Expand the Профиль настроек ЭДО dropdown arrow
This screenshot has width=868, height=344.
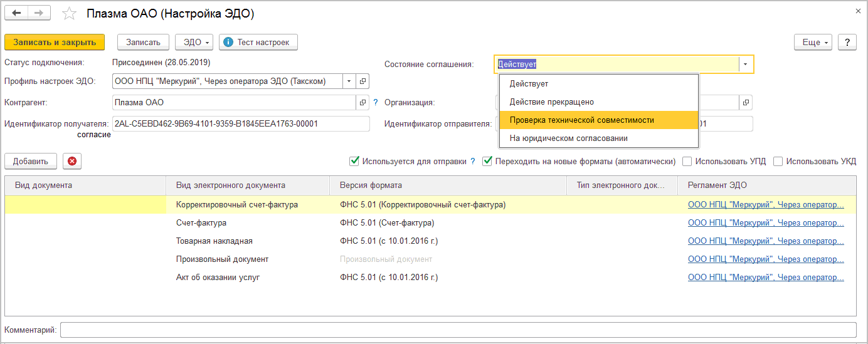coord(349,81)
